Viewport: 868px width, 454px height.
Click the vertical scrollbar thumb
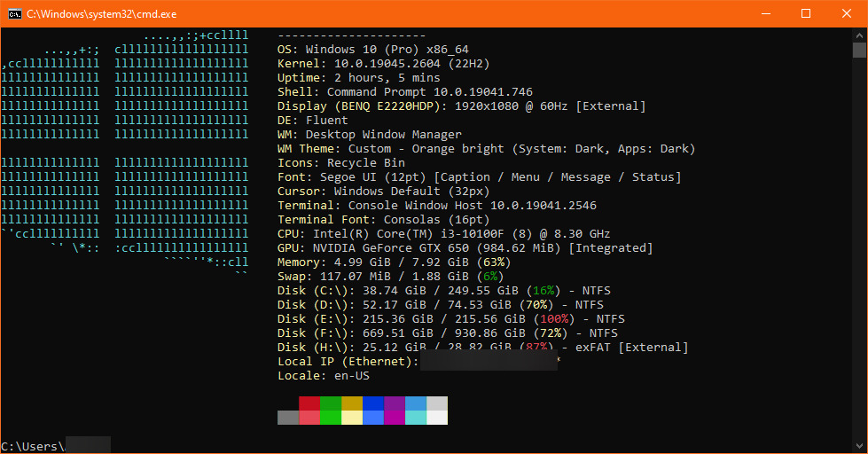(x=859, y=50)
